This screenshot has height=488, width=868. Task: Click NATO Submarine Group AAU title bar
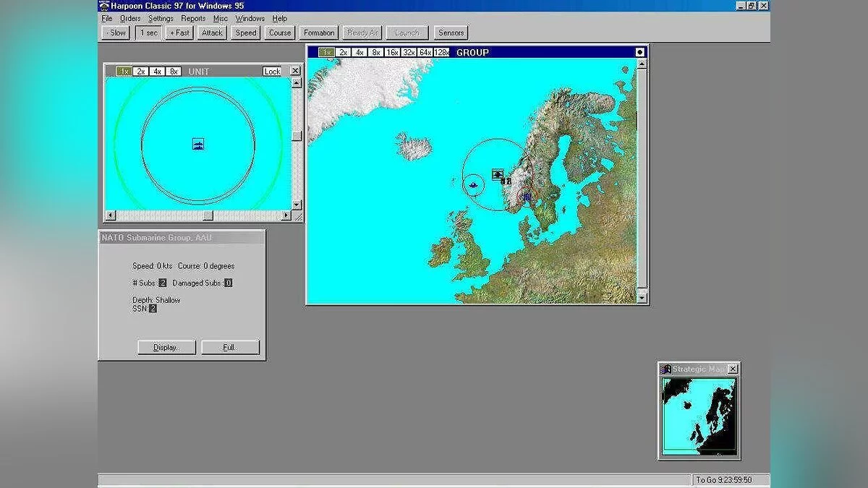pyautogui.click(x=182, y=238)
